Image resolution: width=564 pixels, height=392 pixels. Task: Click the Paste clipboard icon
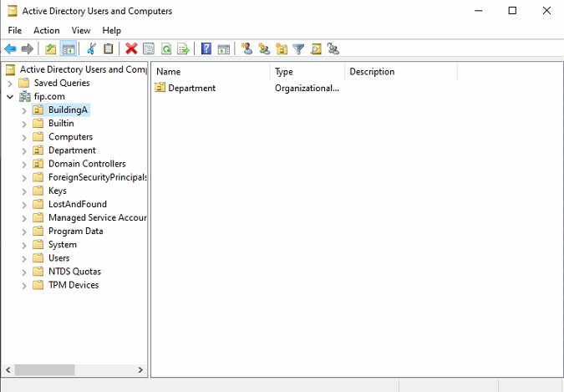(x=109, y=48)
